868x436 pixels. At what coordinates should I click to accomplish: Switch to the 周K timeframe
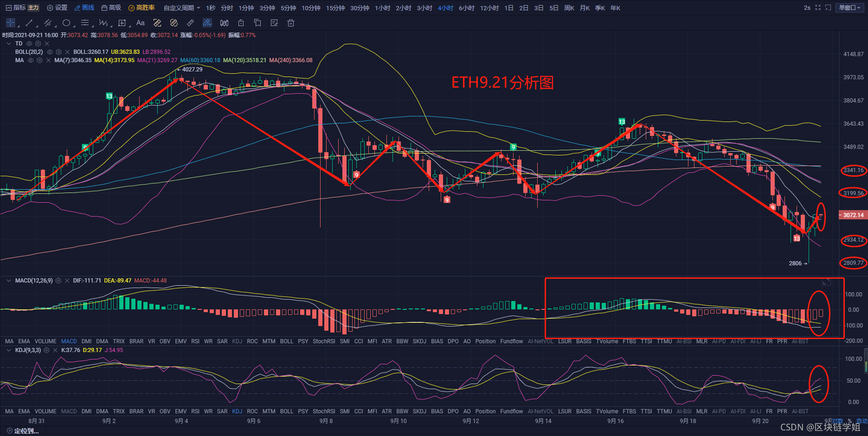(569, 8)
